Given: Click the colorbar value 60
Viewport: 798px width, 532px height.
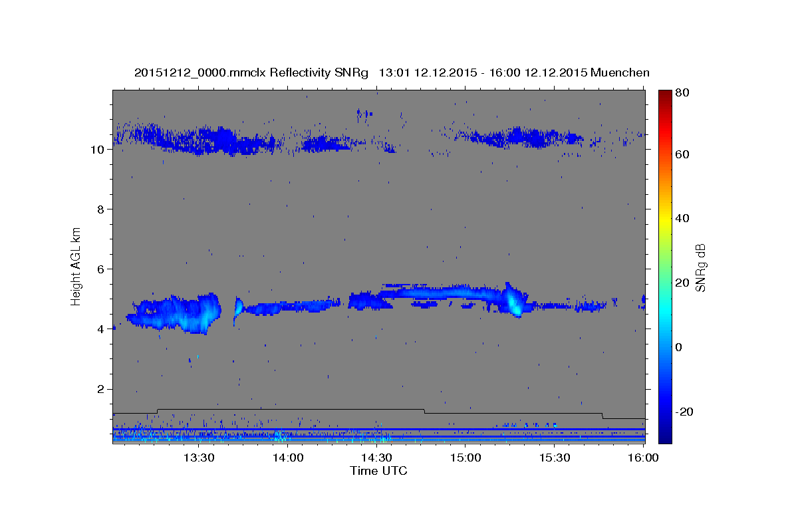Looking at the screenshot, I should [x=684, y=154].
